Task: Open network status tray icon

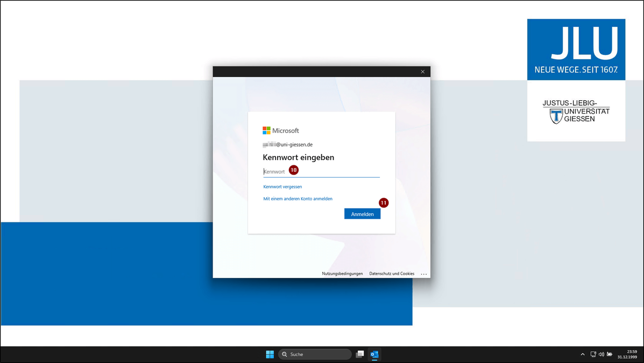Action: click(x=593, y=354)
